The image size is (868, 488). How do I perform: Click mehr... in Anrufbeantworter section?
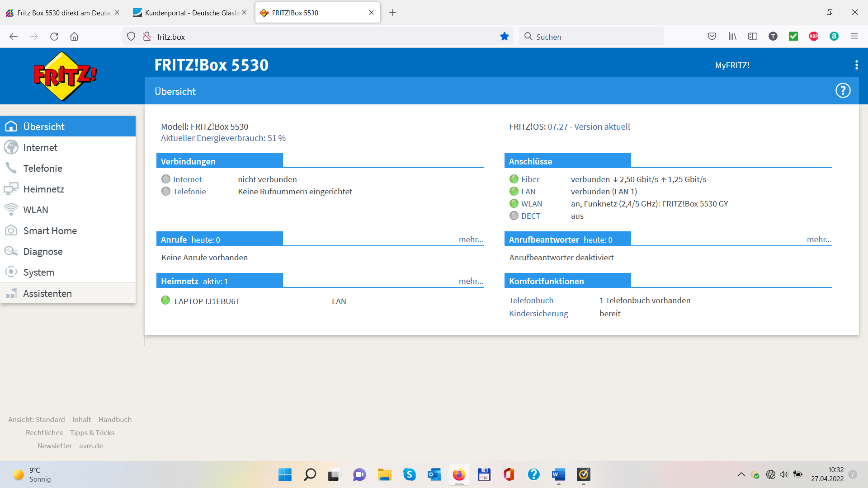[819, 239]
